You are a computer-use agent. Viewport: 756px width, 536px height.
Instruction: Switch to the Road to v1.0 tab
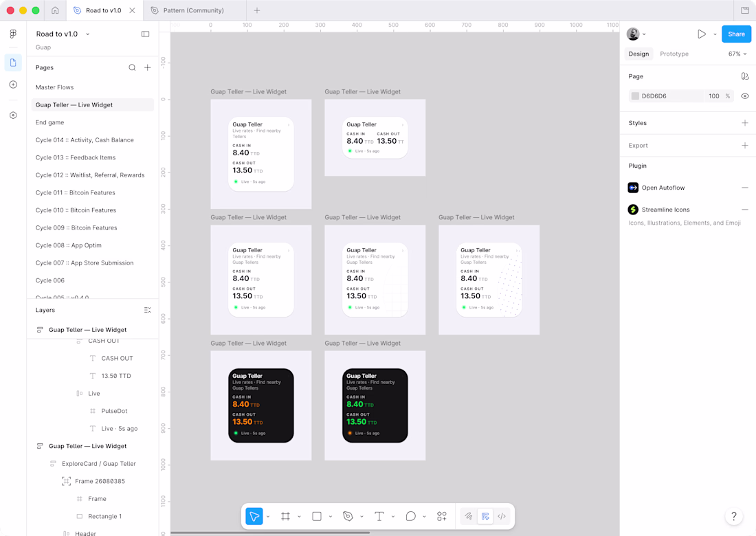click(x=103, y=10)
